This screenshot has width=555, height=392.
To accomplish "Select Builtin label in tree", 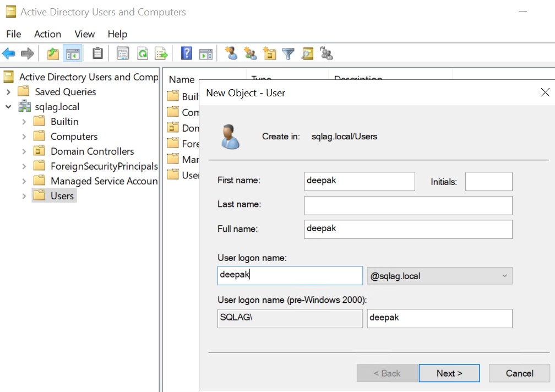I will (64, 121).
